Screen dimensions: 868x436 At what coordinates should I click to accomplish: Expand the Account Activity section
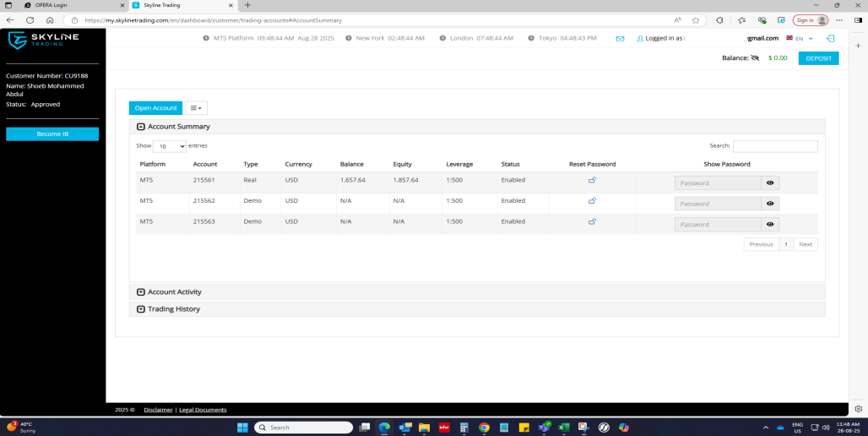click(x=141, y=292)
